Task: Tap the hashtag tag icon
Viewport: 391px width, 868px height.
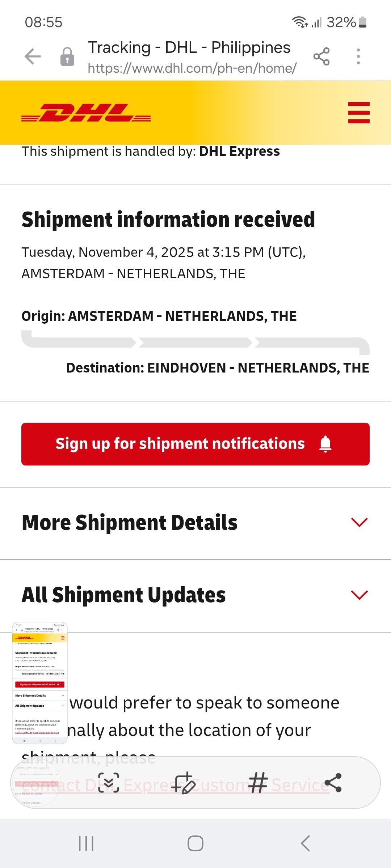Action: point(258,783)
